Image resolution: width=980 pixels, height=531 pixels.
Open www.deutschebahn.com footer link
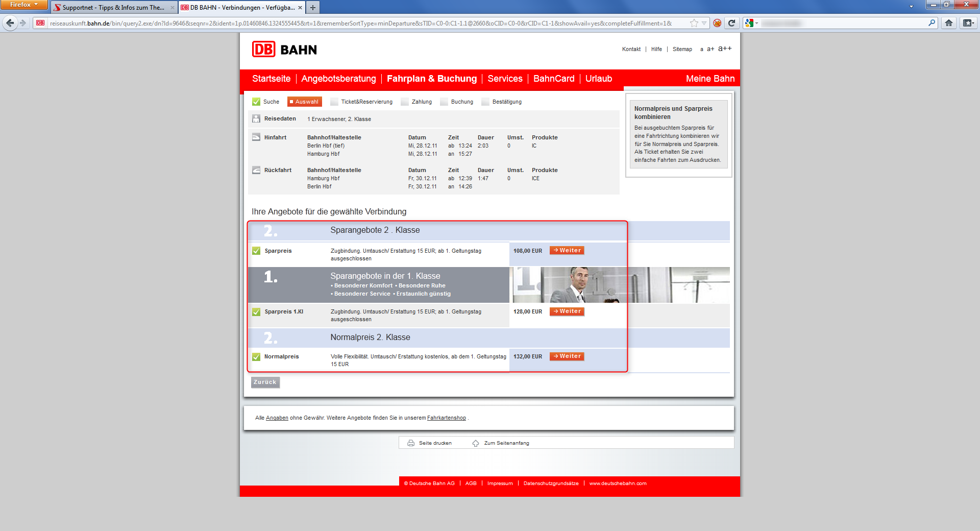click(x=618, y=484)
